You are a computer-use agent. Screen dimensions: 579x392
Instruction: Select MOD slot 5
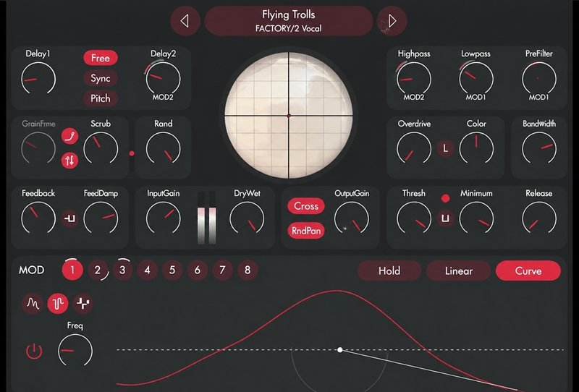[x=172, y=270]
